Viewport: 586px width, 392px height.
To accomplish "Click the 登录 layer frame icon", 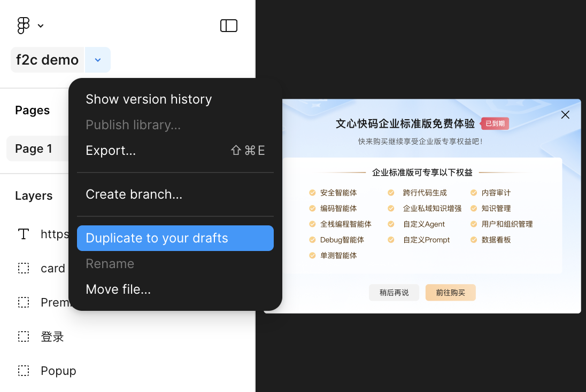I will tap(23, 336).
